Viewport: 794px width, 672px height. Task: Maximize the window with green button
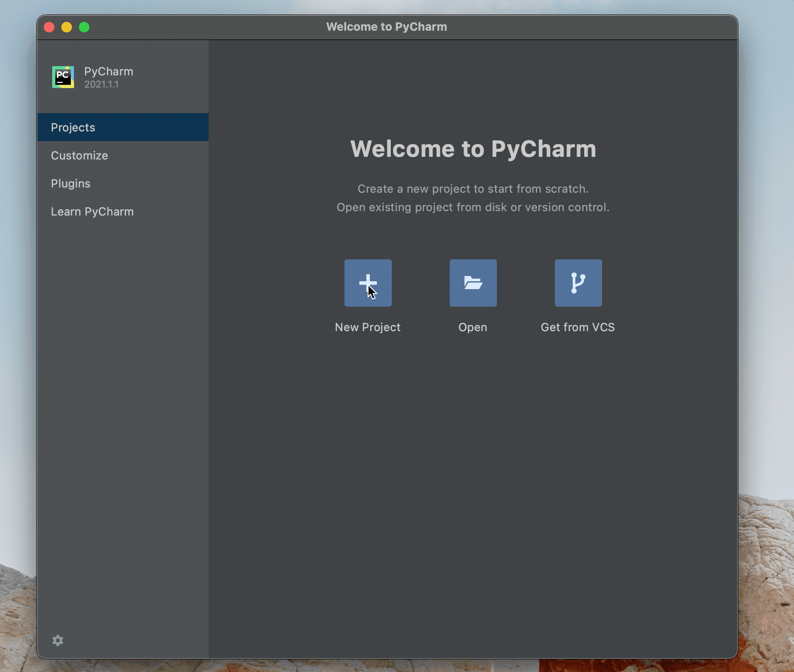(x=84, y=27)
